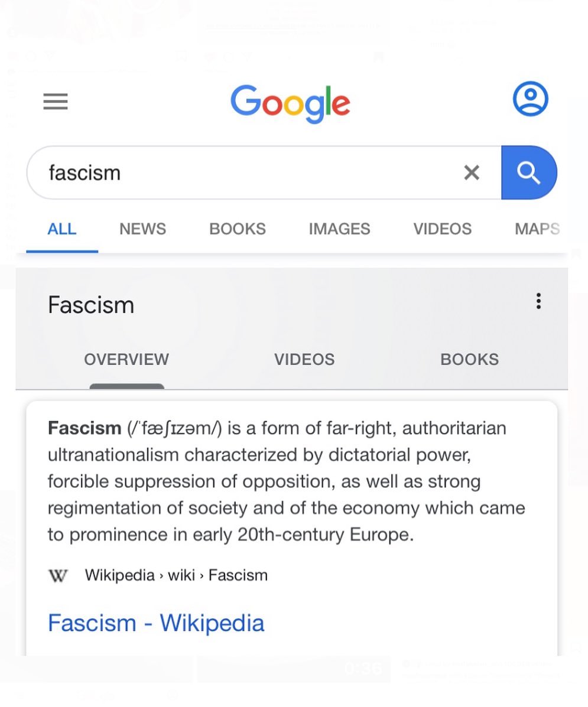This screenshot has height=707, width=588.
Task: Click inside the search input field
Action: click(248, 172)
